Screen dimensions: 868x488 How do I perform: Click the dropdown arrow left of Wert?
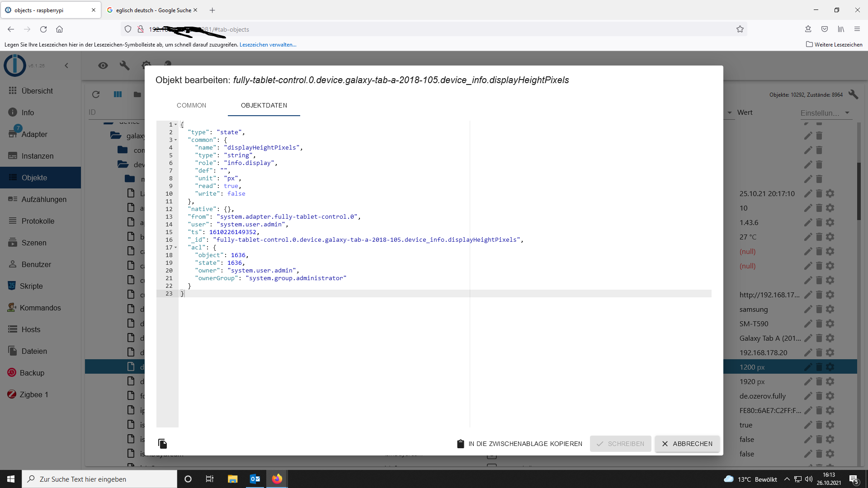pyautogui.click(x=730, y=113)
